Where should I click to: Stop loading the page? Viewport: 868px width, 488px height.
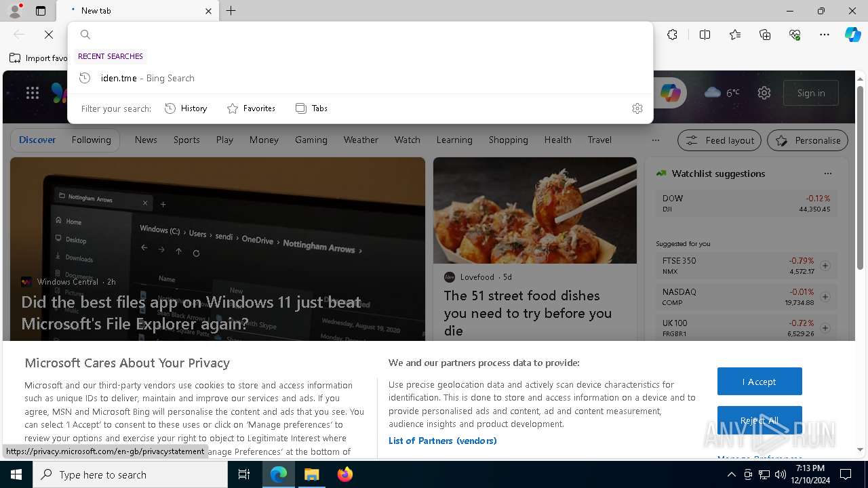coord(49,35)
